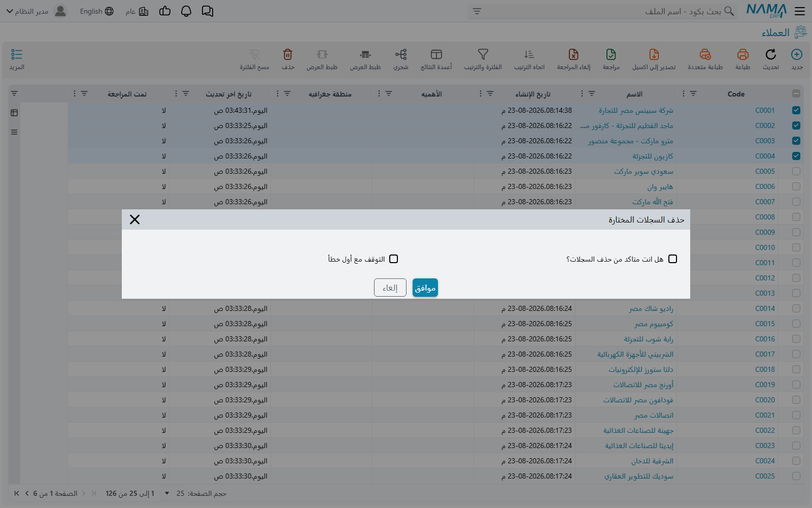
Task: Open فودافون مصر للاتصالات customer link
Action: (x=638, y=400)
